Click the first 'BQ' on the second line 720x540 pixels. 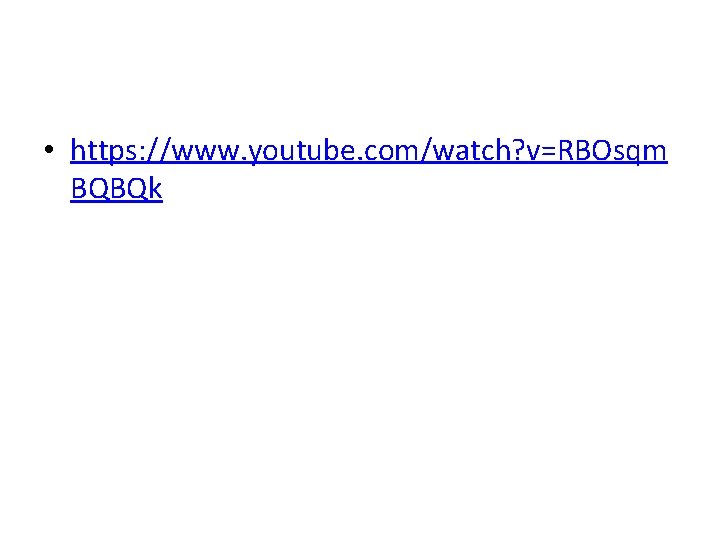pyautogui.click(x=90, y=188)
